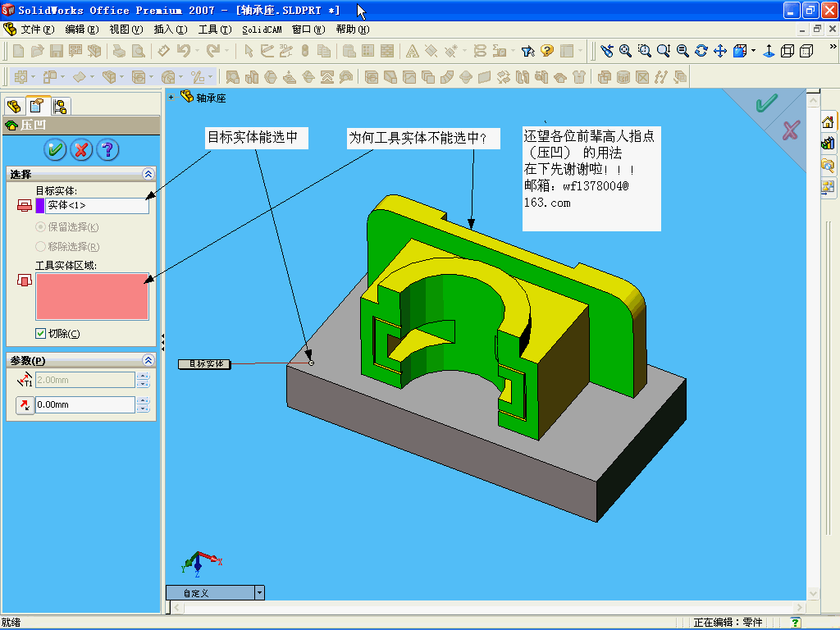Click the 目标实体 callout label in viewport

click(x=204, y=364)
